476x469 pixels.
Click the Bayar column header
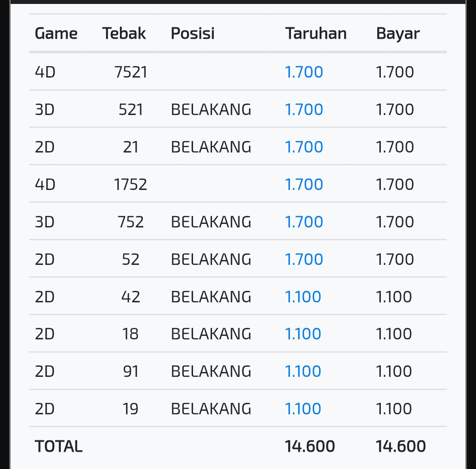(398, 33)
